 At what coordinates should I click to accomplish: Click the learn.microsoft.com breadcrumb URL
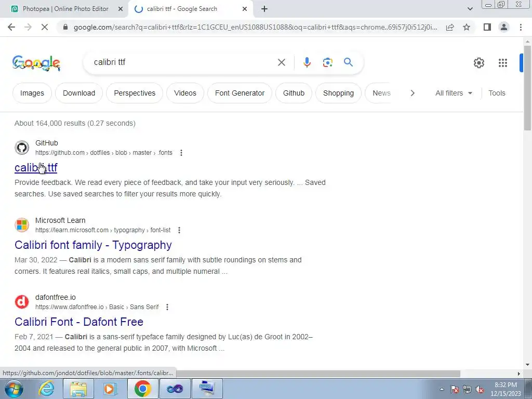(x=103, y=230)
